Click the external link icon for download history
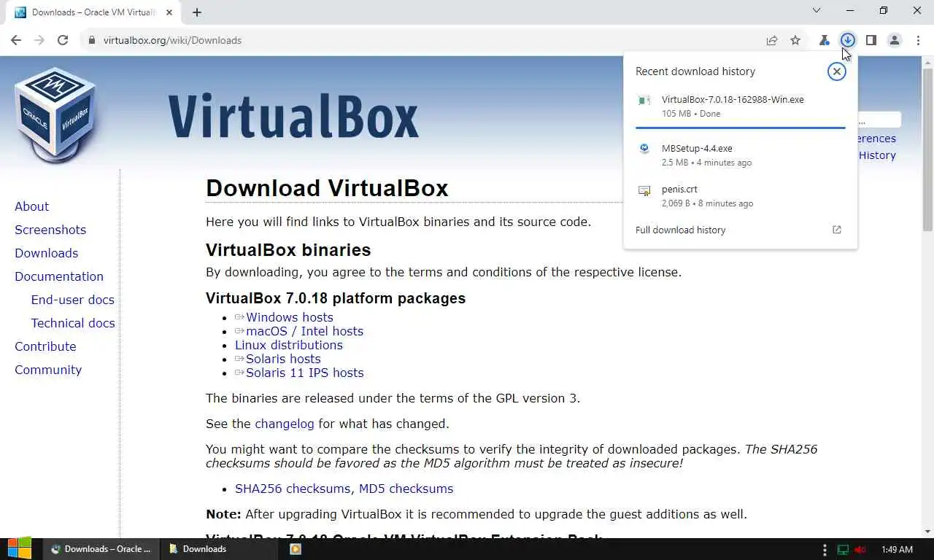934x560 pixels. pos(837,230)
